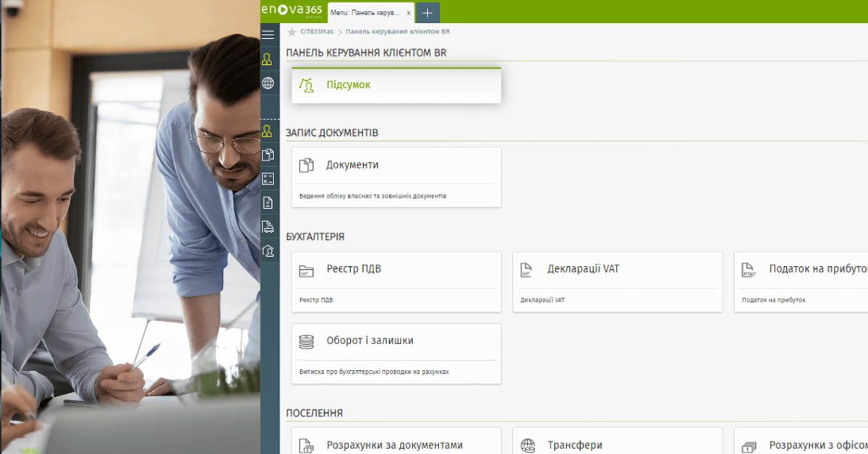Click the delivery document icon in the sidebar

[268, 228]
